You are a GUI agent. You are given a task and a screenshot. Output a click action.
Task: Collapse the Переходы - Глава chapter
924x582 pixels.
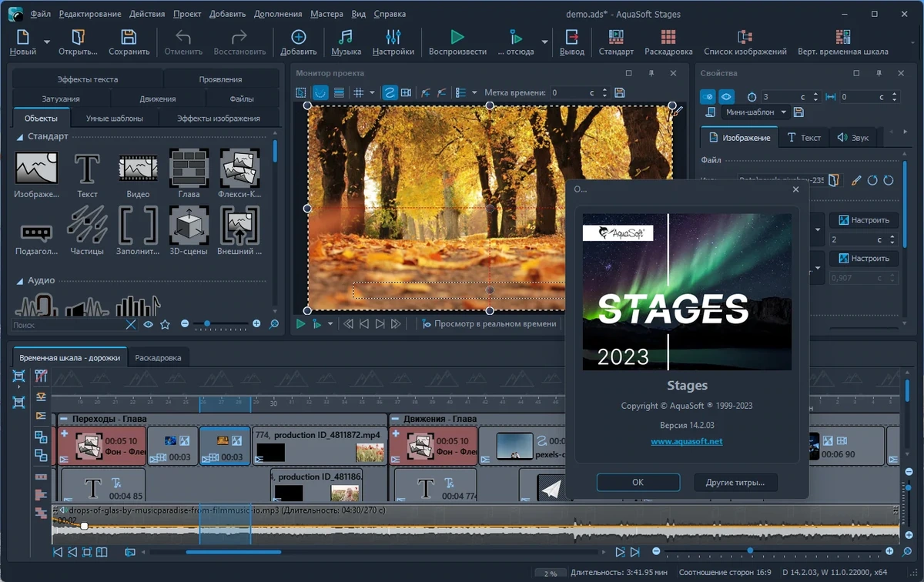[x=64, y=420]
